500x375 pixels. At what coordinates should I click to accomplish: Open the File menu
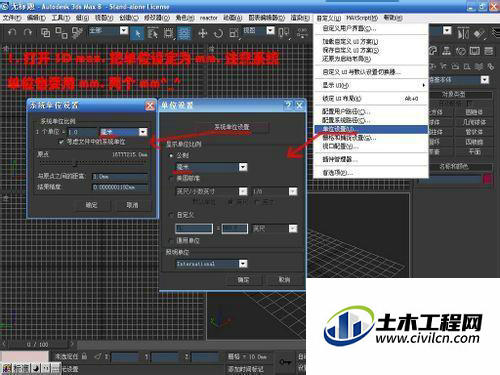pos(12,17)
